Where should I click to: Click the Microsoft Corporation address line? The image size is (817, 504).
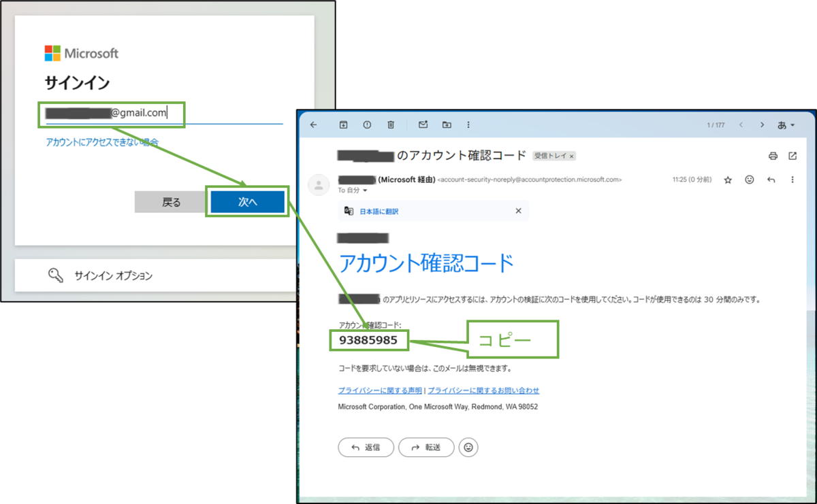438,407
